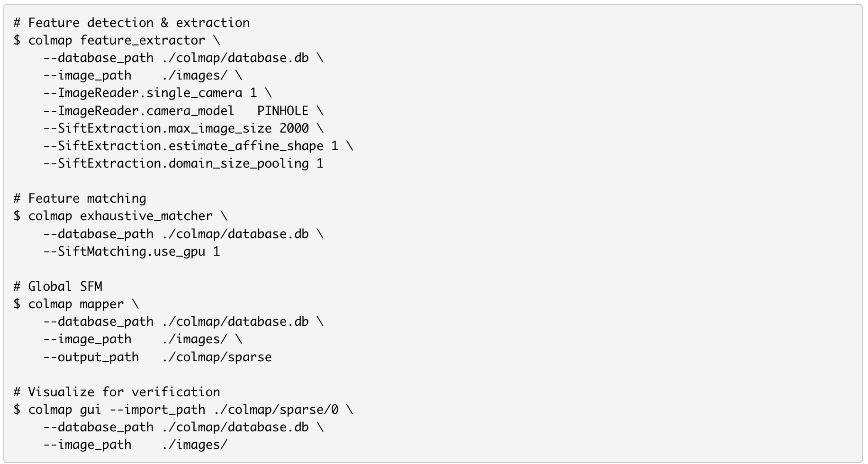The height and width of the screenshot is (464, 868).
Task: Click the last line's "./images/" path
Action: pos(194,445)
